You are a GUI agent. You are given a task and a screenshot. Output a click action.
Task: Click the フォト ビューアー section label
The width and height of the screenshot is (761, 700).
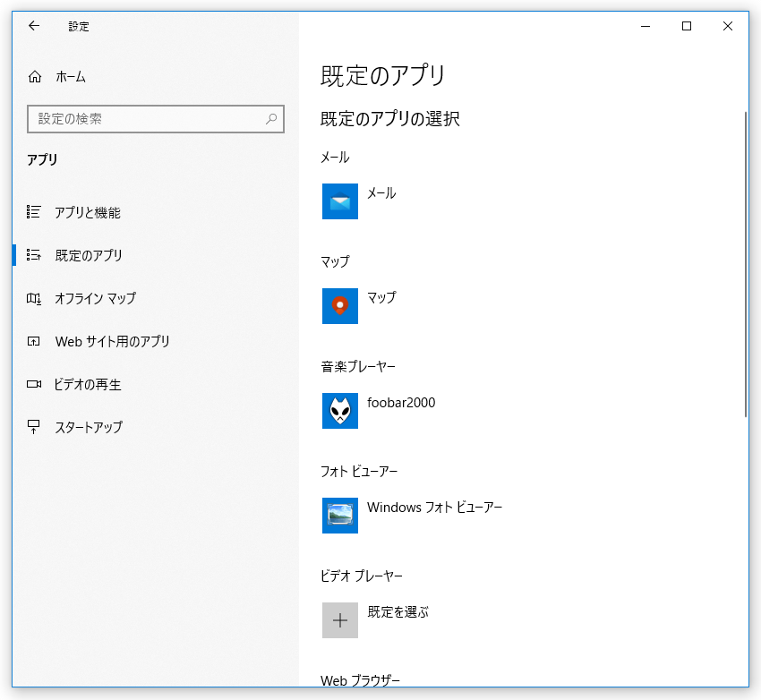point(359,471)
